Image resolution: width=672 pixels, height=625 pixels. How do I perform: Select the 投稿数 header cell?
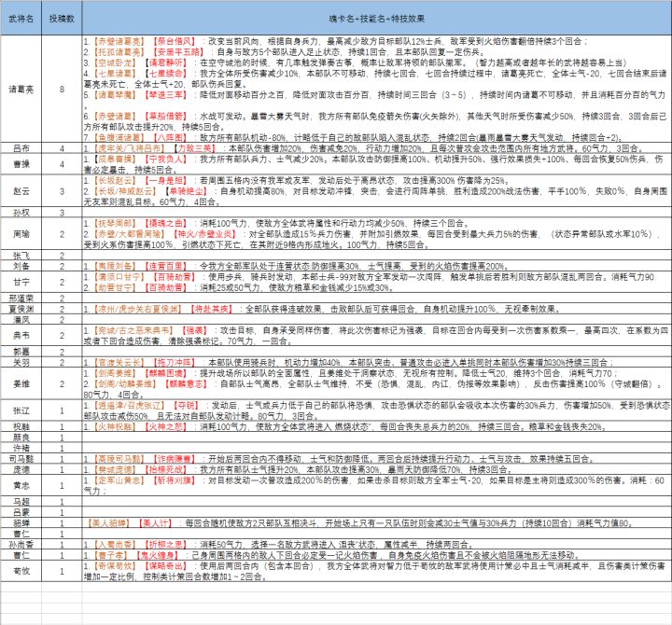[x=62, y=18]
